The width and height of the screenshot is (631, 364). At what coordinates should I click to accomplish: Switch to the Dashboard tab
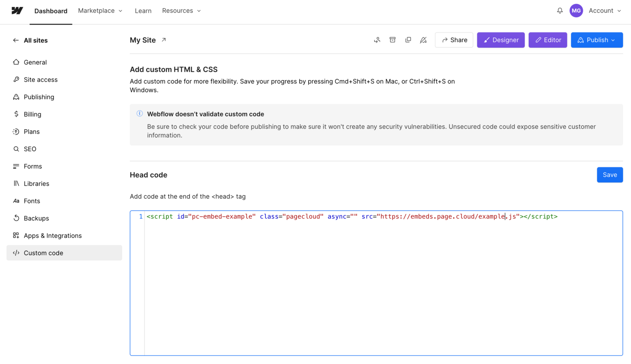tap(51, 11)
